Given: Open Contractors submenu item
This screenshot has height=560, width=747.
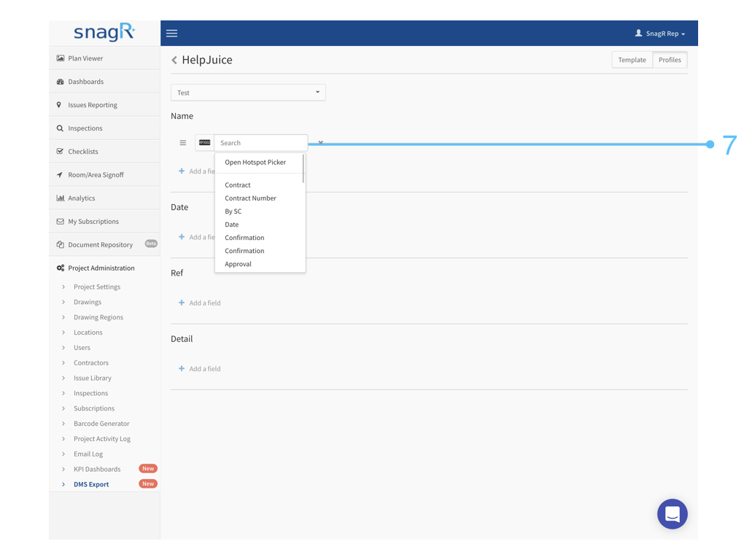Looking at the screenshot, I should click(x=91, y=363).
